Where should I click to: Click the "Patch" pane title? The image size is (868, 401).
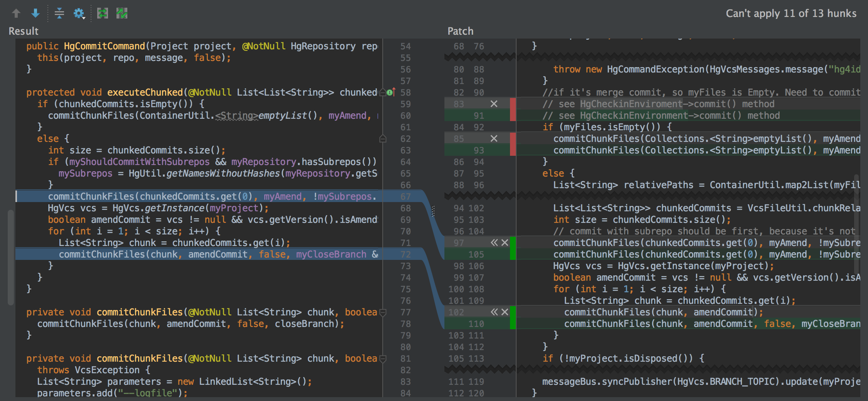pyautogui.click(x=460, y=31)
